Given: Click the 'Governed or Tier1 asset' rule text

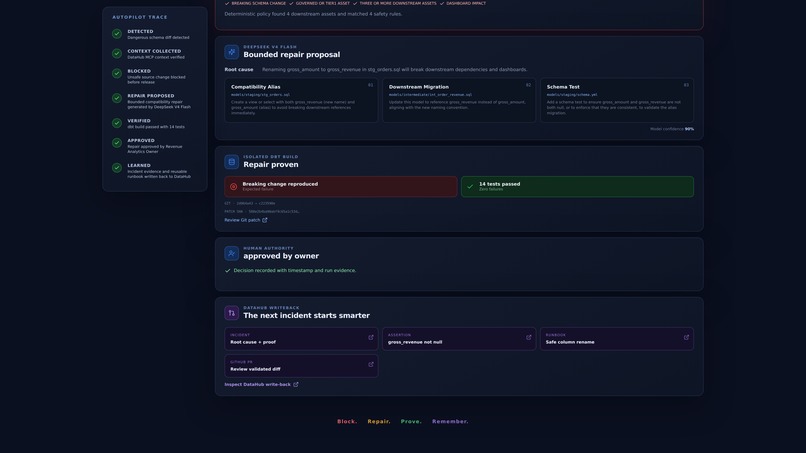Looking at the screenshot, I should (323, 4).
